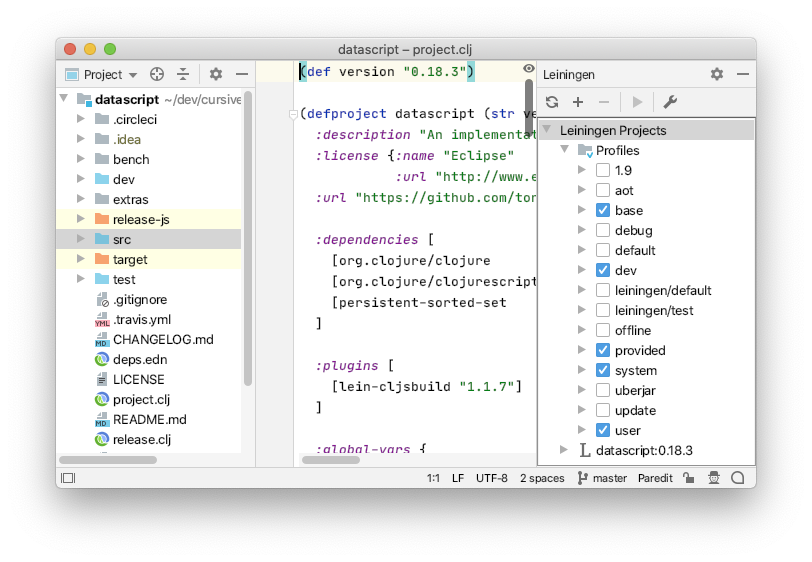Viewport: 812px width, 562px height.
Task: Expand the .circleci folder
Action: pyautogui.click(x=81, y=119)
